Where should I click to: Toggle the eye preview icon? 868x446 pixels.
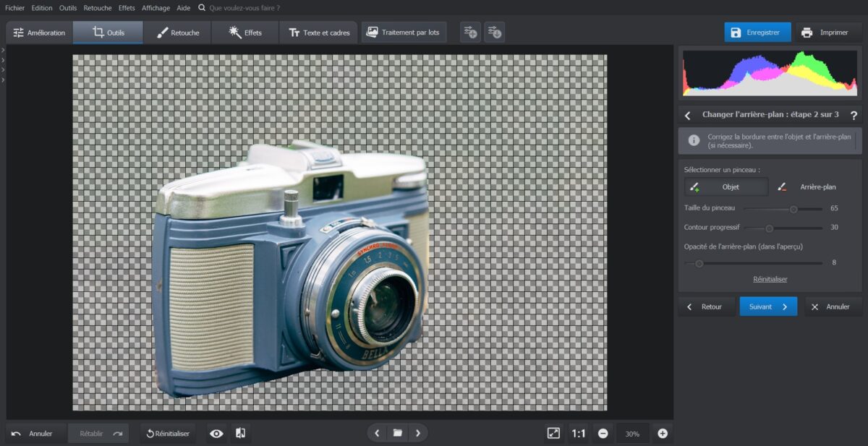(x=216, y=434)
